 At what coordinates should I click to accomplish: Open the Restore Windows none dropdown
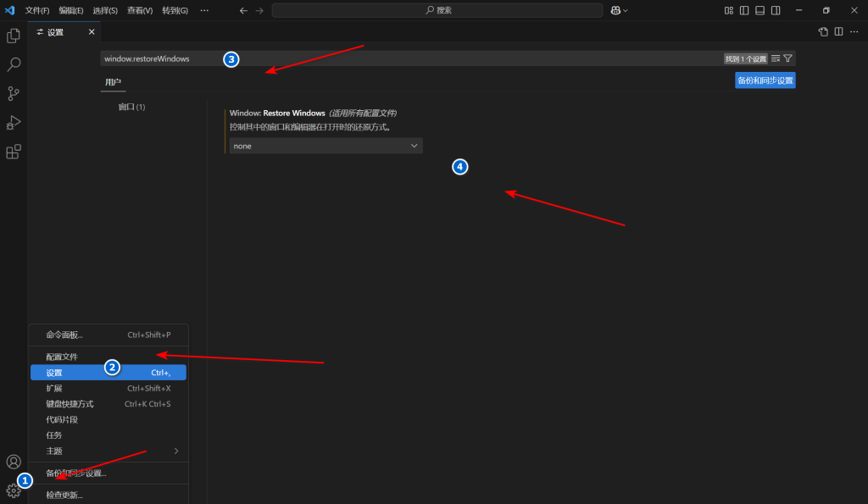pos(326,146)
